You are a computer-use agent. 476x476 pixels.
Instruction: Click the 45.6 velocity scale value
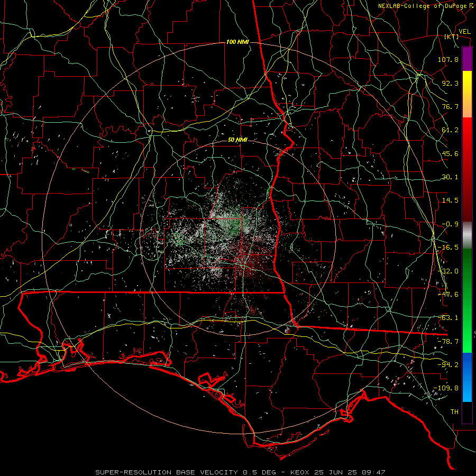pyautogui.click(x=450, y=153)
